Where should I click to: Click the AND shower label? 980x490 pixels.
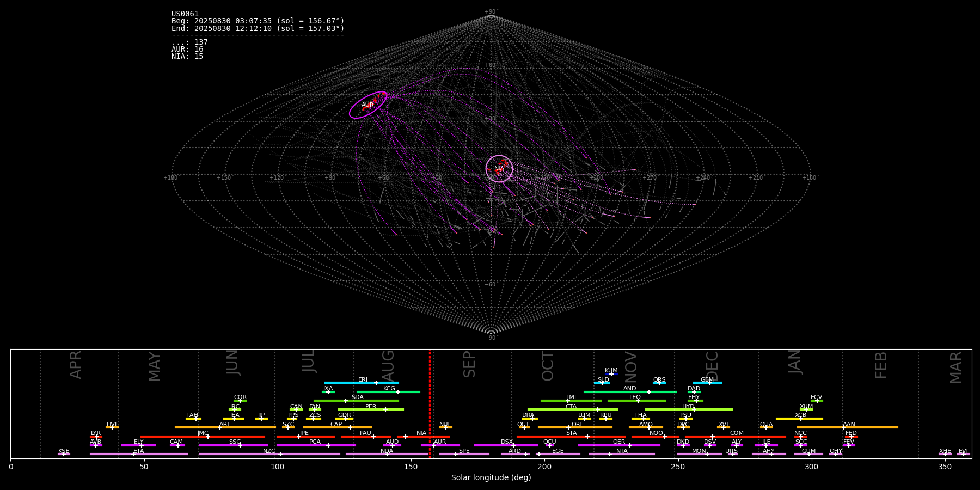(630, 389)
